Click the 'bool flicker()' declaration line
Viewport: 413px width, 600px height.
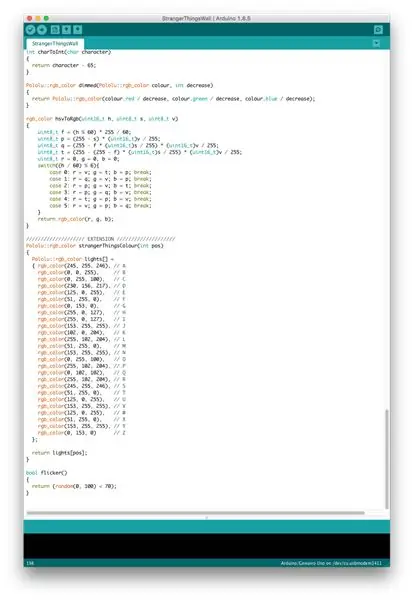point(47,473)
